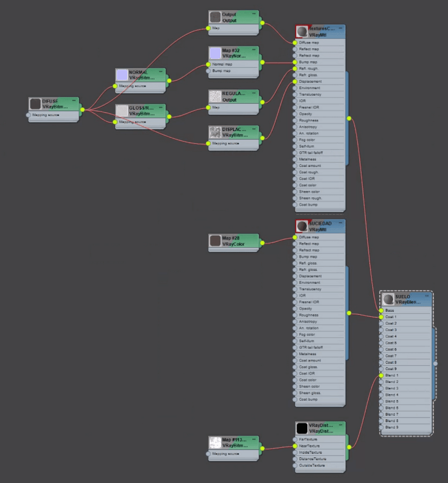Collapse the GLOSS/R node with its minus button
Screen dimensions: 448x483
(161, 108)
